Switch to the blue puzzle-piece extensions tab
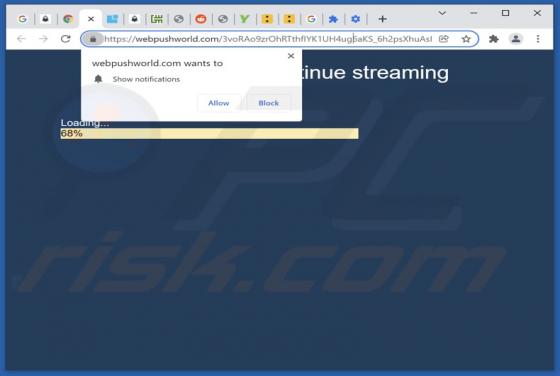Screen dimensions: 560x376 coord(333,19)
